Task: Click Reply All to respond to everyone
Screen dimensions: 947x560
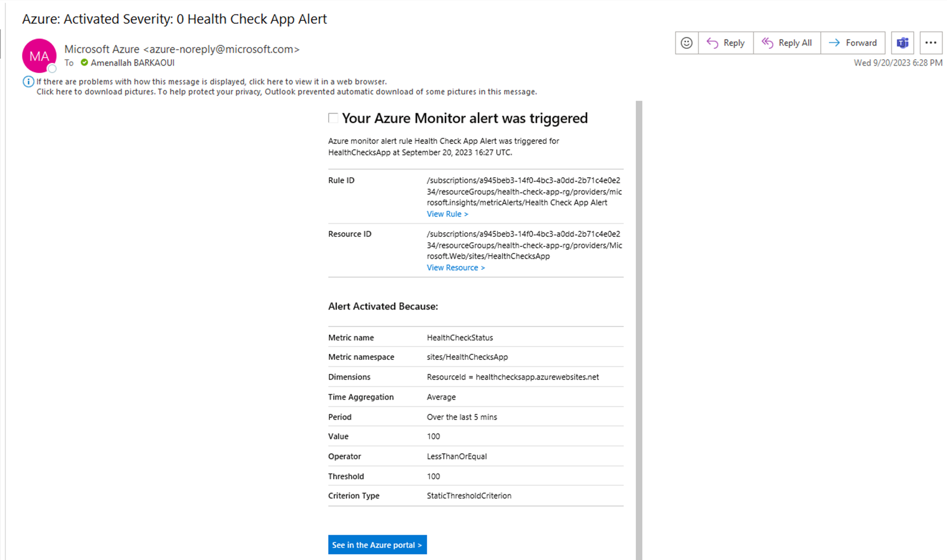Action: tap(787, 43)
